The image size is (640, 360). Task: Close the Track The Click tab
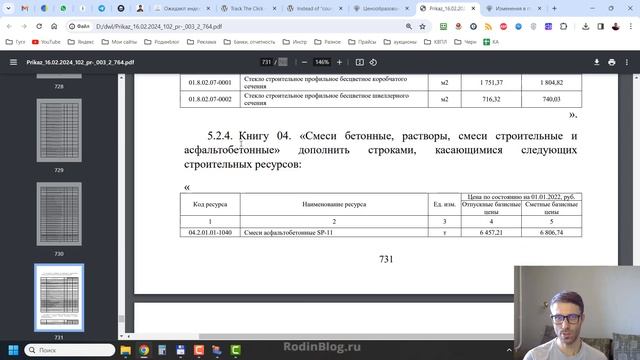[x=274, y=8]
